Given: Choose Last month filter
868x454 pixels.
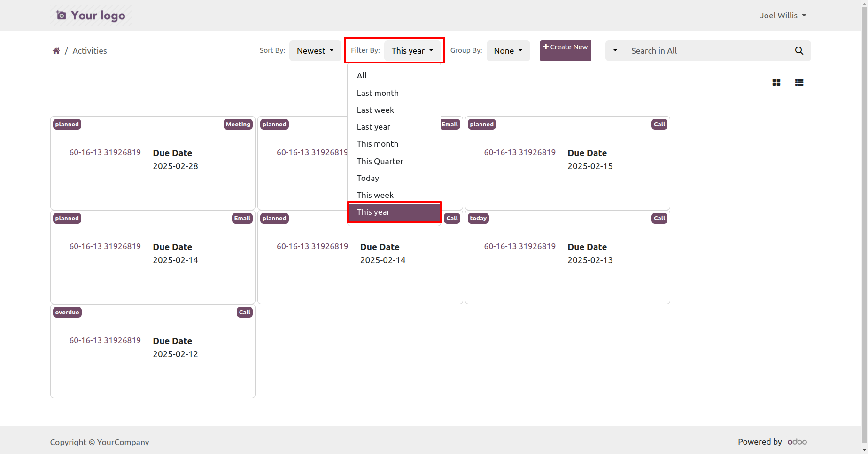Looking at the screenshot, I should (x=394, y=93).
